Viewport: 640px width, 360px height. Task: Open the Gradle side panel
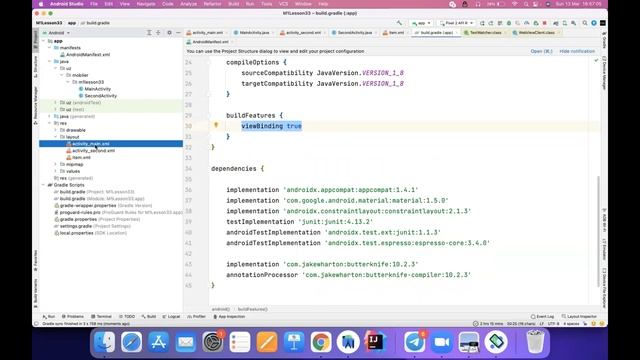[604, 40]
